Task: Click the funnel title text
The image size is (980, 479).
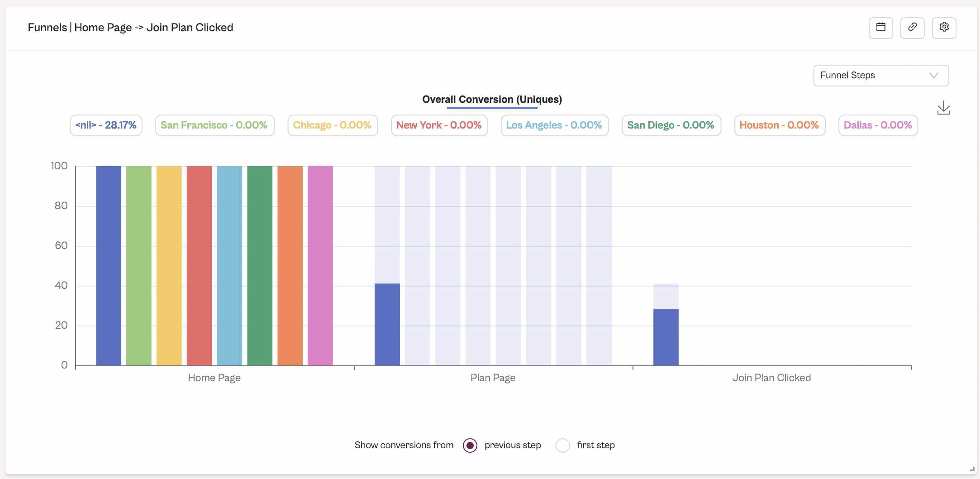Action: pyautogui.click(x=131, y=28)
